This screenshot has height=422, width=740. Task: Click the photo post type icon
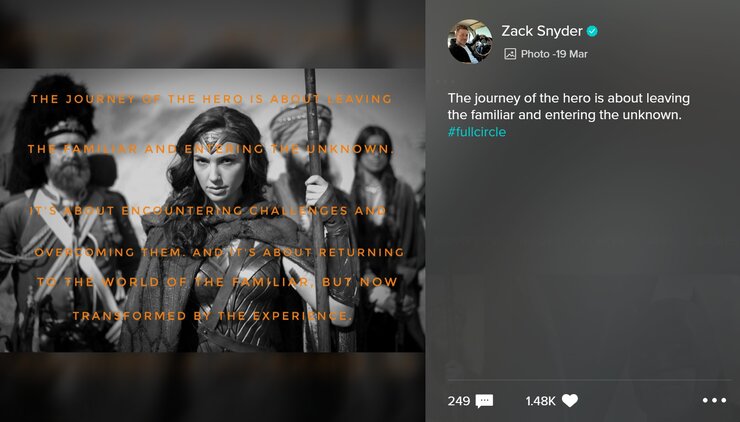510,54
